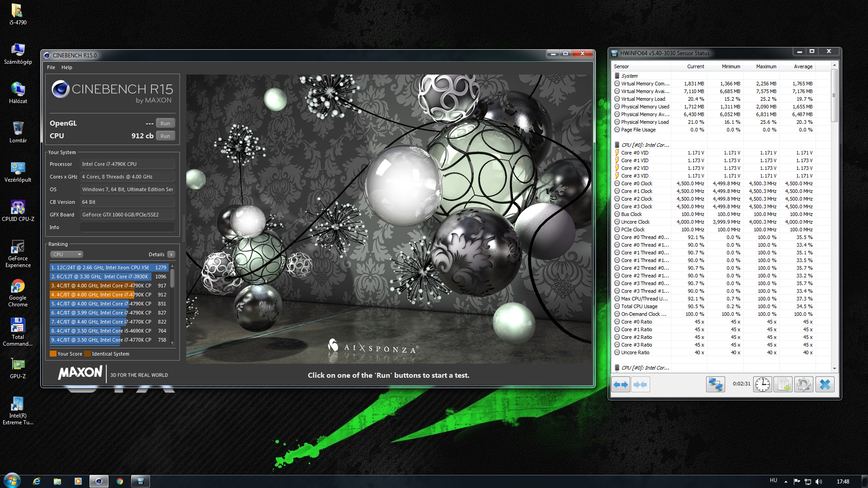Click the ranking list scrollbar down arrow
This screenshot has width=868, height=488.
172,343
